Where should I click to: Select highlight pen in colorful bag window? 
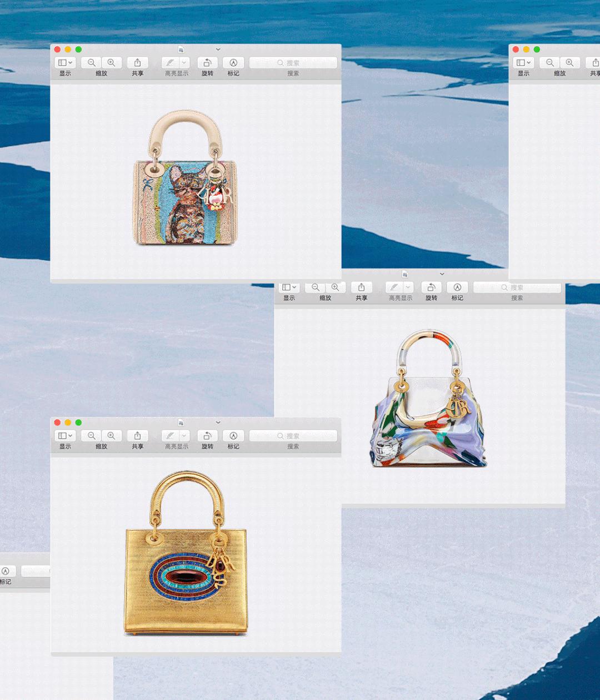pyautogui.click(x=394, y=287)
